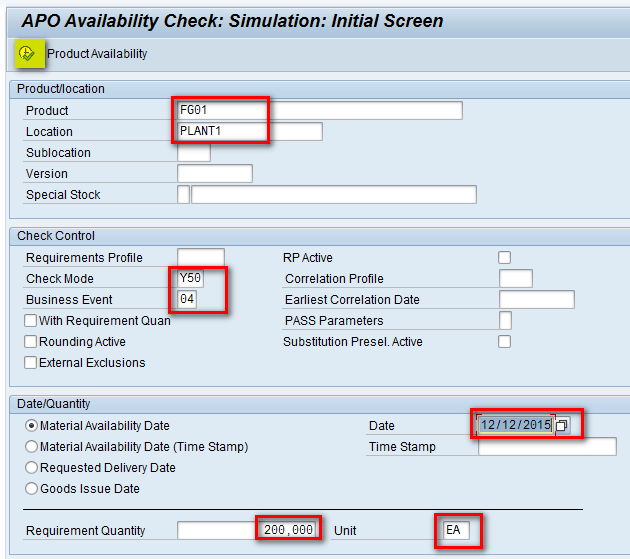Focus the Time Stamp input field
Screen dimensions: 630x559
pos(547,446)
